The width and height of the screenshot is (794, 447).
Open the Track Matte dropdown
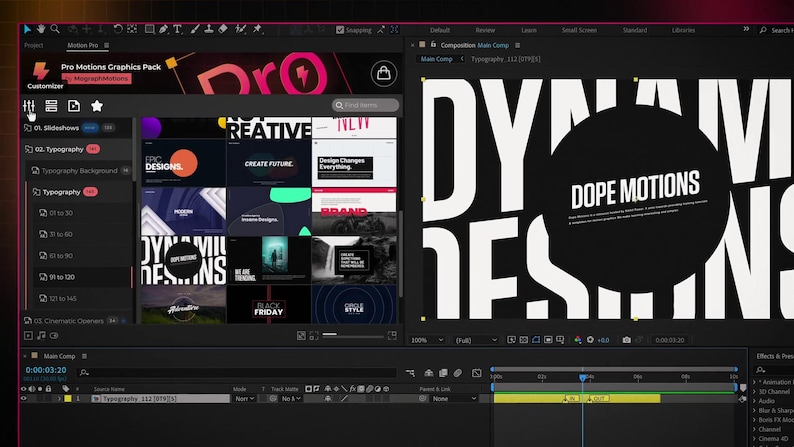coord(291,398)
